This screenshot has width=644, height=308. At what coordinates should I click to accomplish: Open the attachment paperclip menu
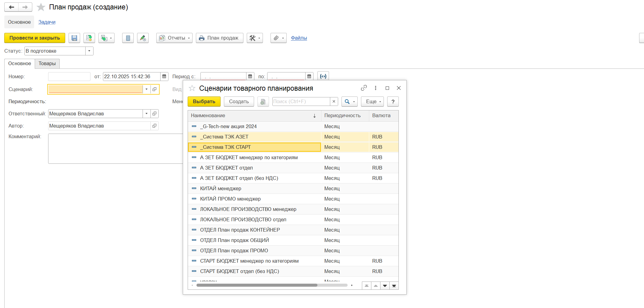(x=278, y=38)
